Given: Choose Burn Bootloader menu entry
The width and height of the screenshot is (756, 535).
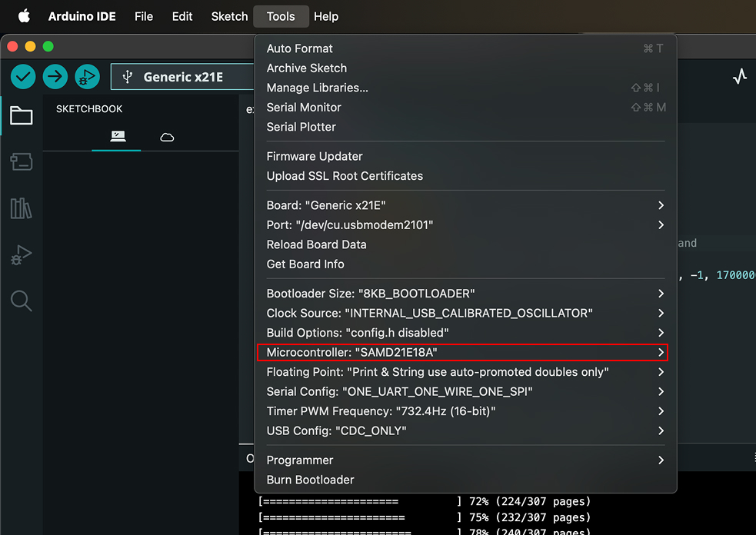Looking at the screenshot, I should pos(310,480).
